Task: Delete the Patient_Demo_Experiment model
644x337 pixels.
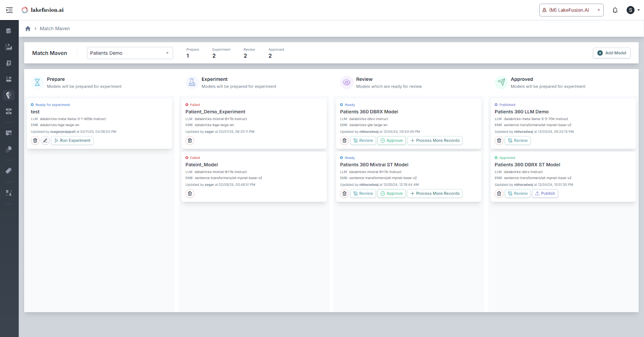Action: click(x=190, y=141)
